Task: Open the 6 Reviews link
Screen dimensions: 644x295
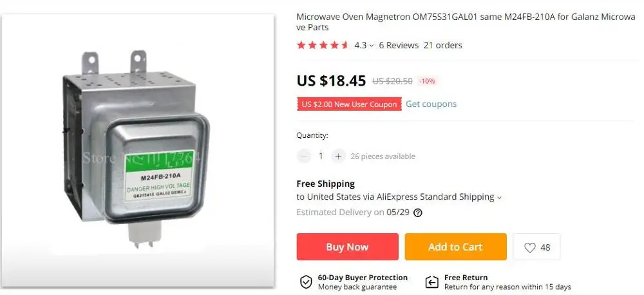Action: (x=399, y=45)
